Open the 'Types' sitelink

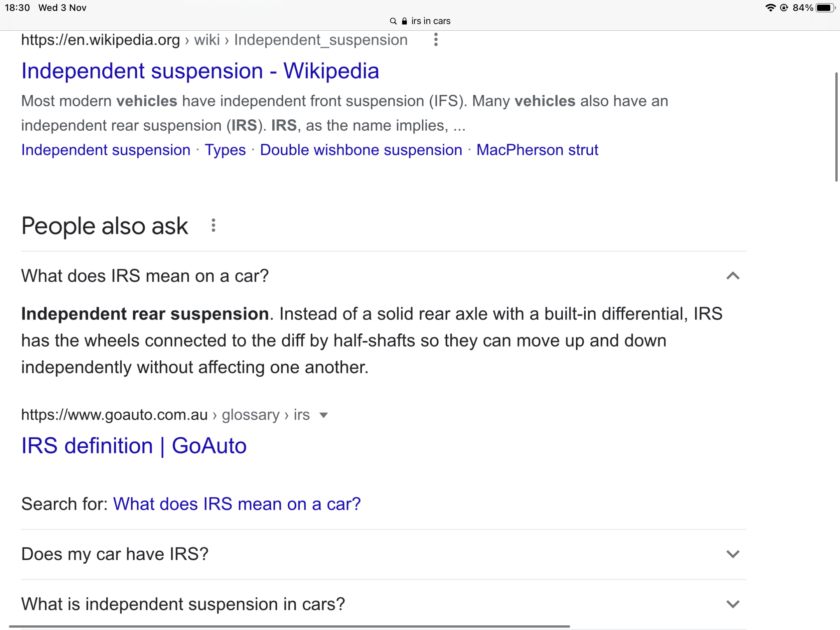(225, 150)
